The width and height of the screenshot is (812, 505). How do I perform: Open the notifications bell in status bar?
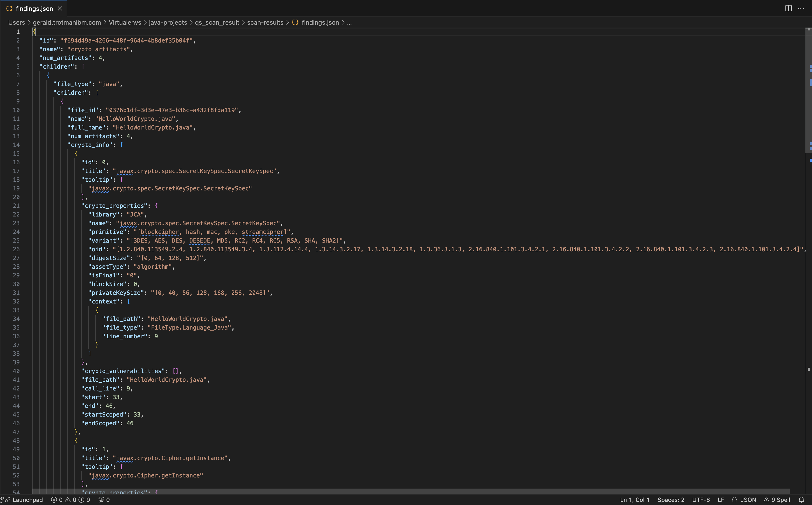click(x=801, y=500)
